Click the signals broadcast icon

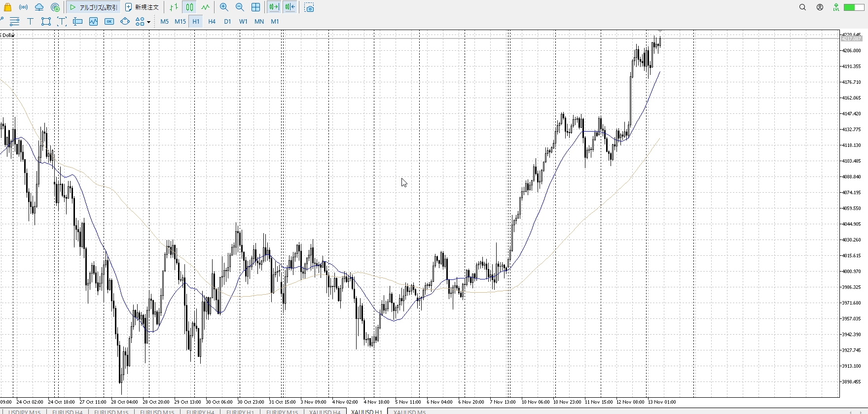(x=23, y=7)
